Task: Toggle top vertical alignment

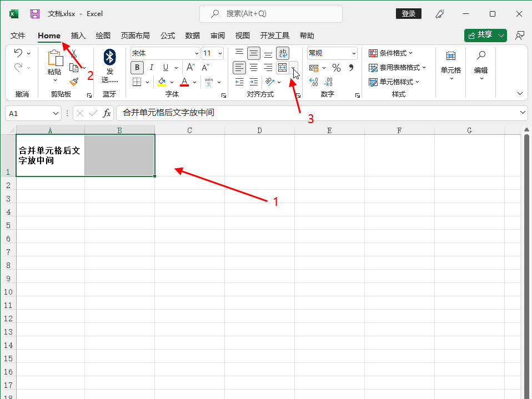Action: click(239, 53)
